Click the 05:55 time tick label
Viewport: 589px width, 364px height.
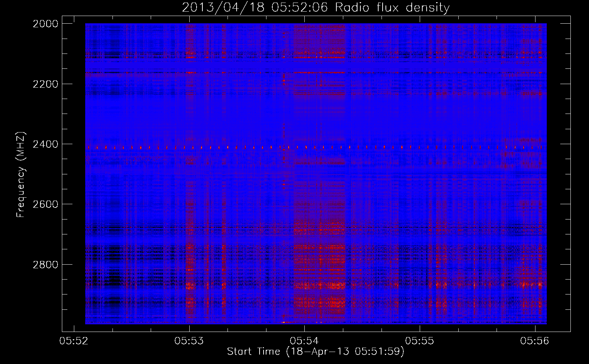pos(420,341)
